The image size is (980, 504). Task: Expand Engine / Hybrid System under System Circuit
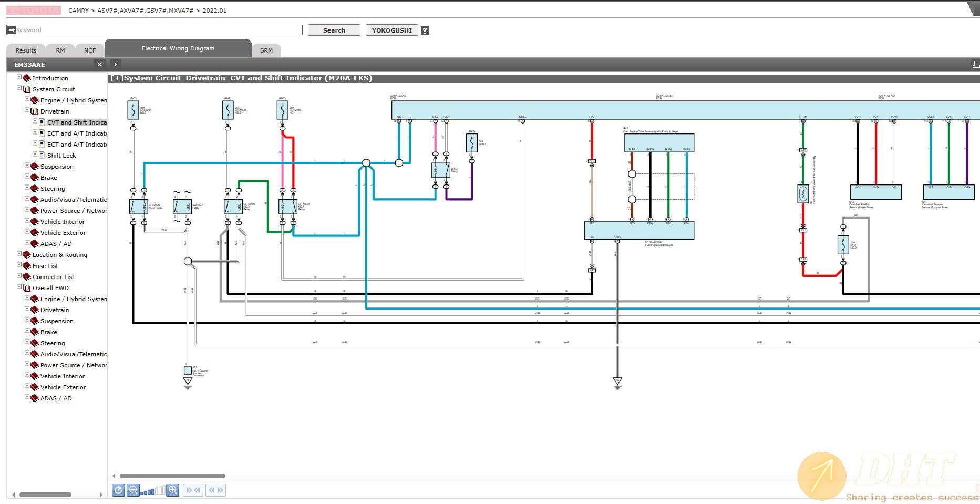(x=27, y=99)
